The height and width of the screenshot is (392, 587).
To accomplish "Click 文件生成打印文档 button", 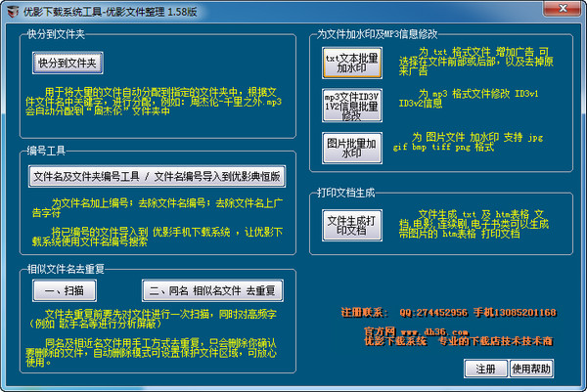I will click(x=352, y=225).
